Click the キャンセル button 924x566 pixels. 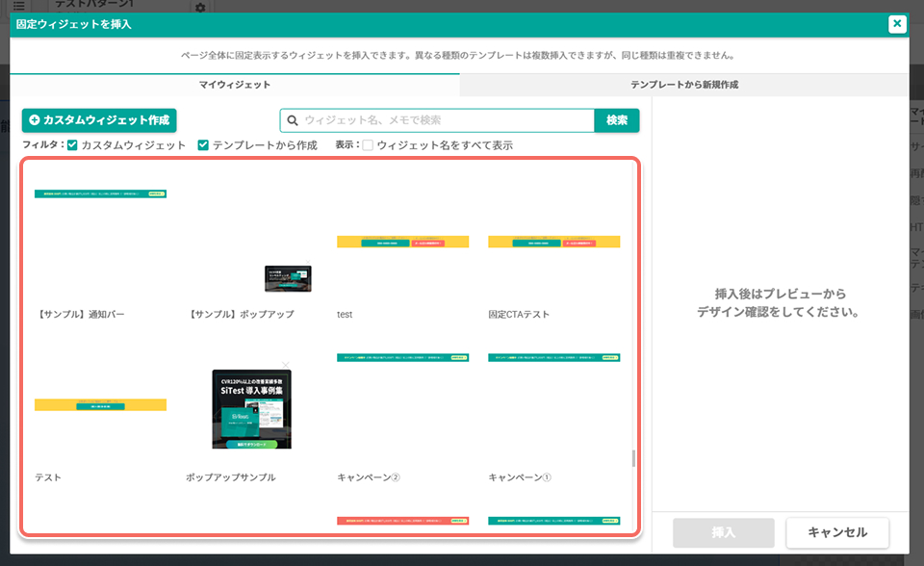837,532
